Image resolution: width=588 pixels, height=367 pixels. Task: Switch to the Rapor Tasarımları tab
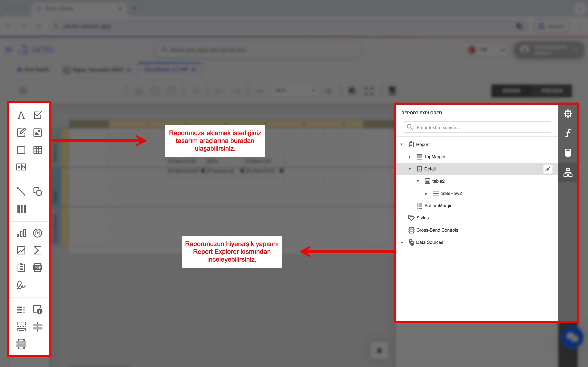click(97, 70)
